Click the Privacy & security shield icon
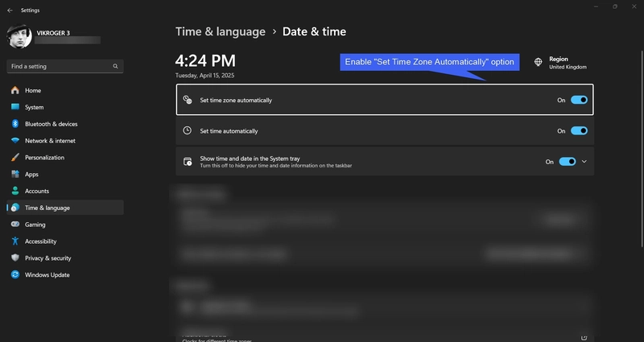Viewport: 644px width, 342px height. (14, 258)
